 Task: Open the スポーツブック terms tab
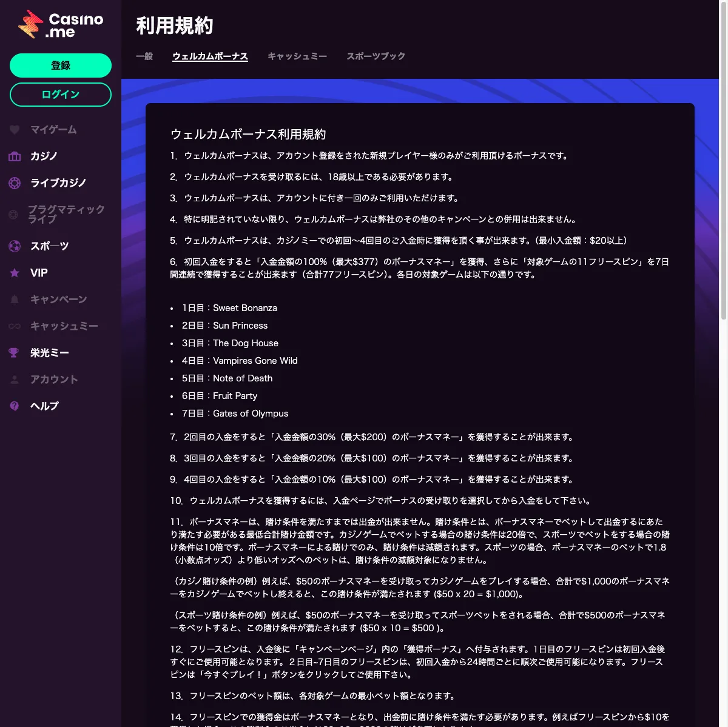pyautogui.click(x=376, y=56)
